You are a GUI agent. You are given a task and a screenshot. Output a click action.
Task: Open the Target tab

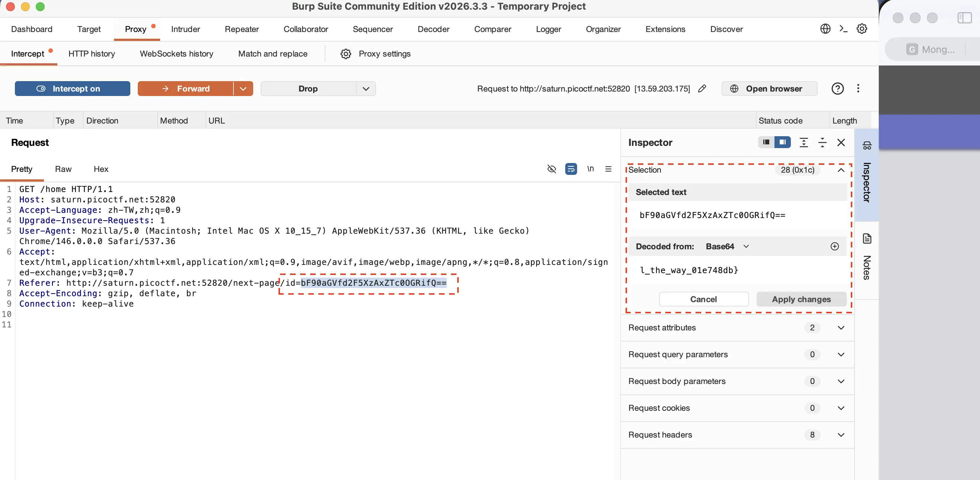(x=89, y=29)
